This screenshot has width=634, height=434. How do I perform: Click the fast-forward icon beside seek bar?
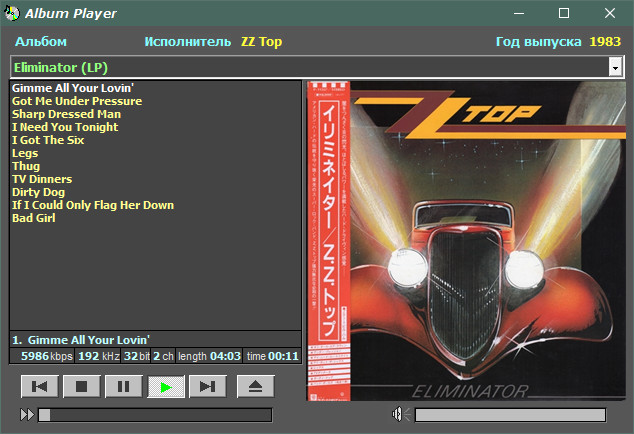click(27, 415)
